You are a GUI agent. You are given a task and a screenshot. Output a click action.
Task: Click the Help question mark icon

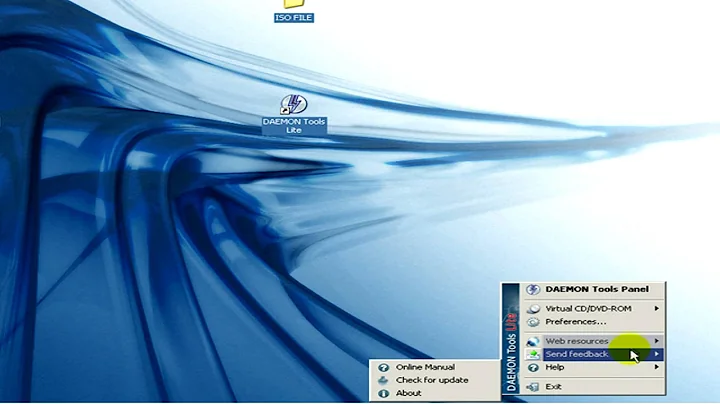533,367
